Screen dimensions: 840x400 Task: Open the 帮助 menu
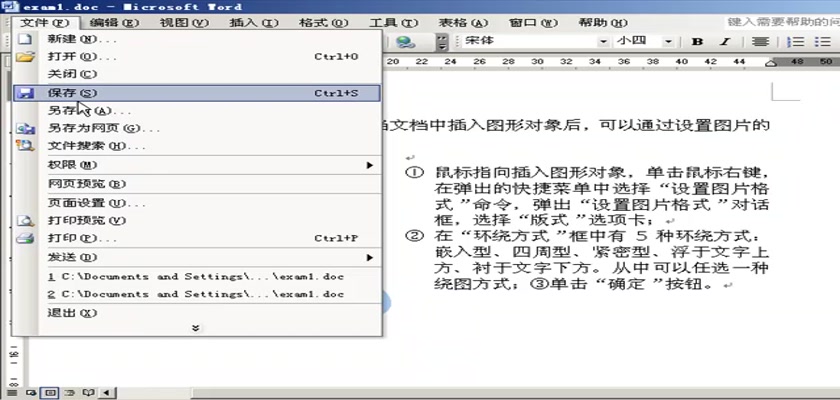(x=603, y=22)
